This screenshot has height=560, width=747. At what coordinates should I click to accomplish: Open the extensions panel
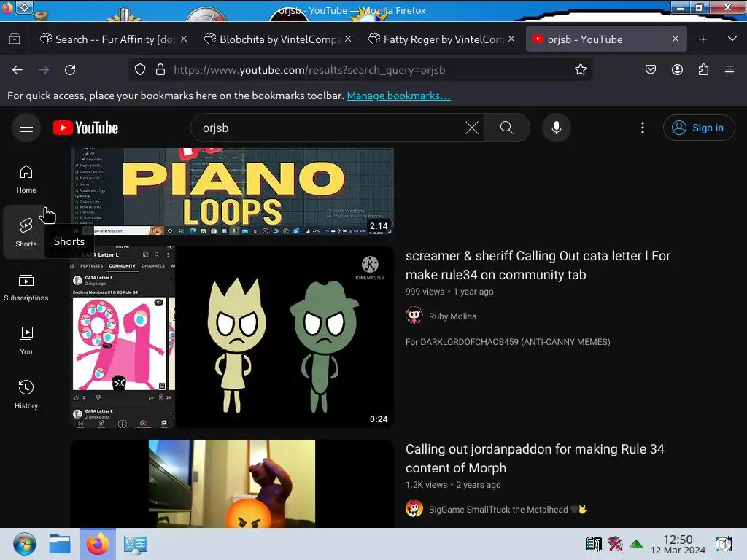pyautogui.click(x=703, y=69)
